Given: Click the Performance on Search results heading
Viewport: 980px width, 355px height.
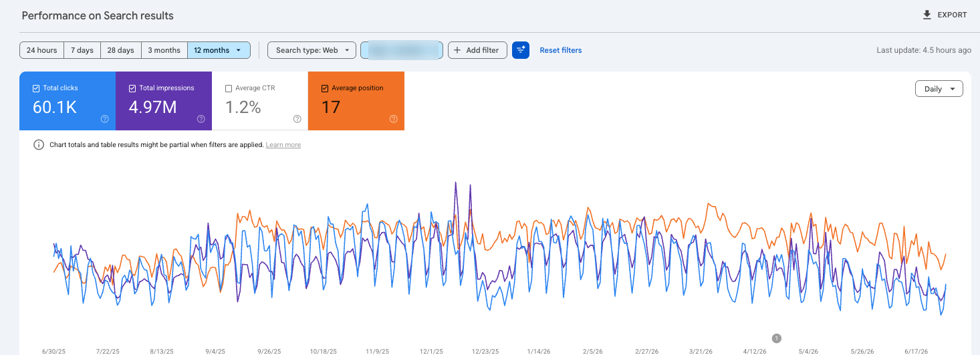Looking at the screenshot, I should [98, 15].
